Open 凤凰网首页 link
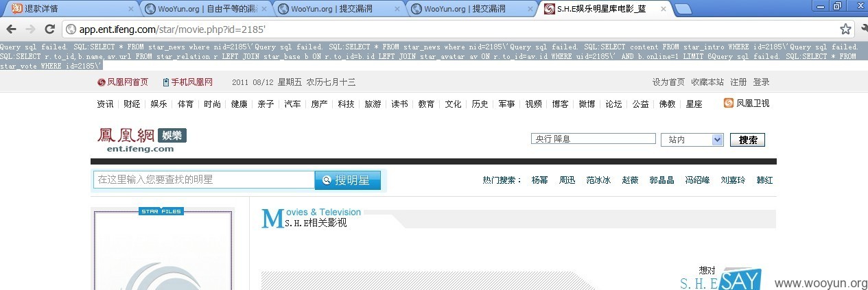Viewport: 868px width, 290px height. pos(128,82)
